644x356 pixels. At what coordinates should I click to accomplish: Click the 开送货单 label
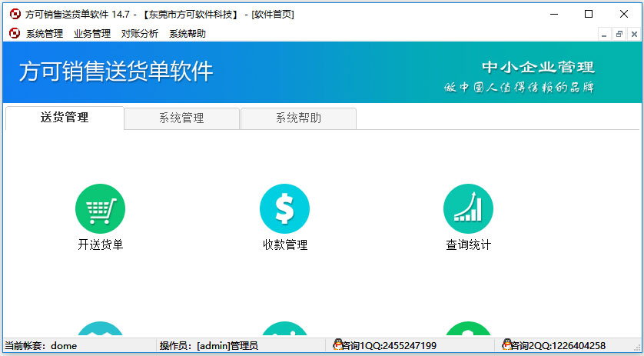101,245
